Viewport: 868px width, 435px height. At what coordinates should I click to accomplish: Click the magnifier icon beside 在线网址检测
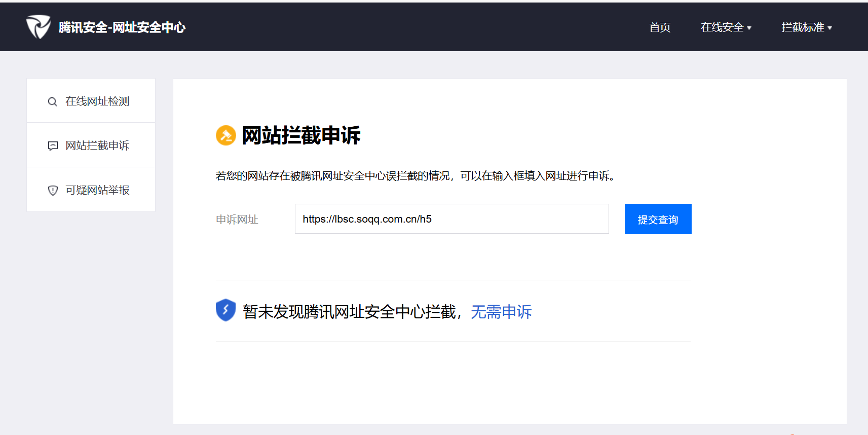click(52, 102)
